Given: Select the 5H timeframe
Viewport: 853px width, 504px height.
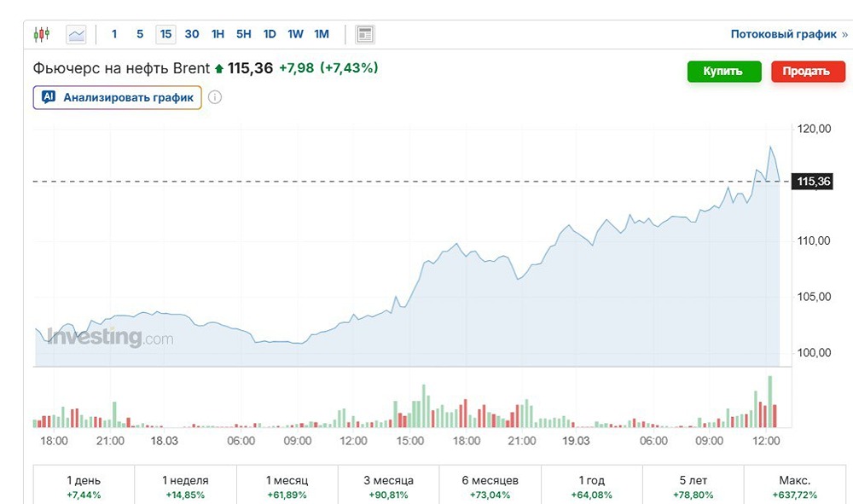Looking at the screenshot, I should 244,34.
